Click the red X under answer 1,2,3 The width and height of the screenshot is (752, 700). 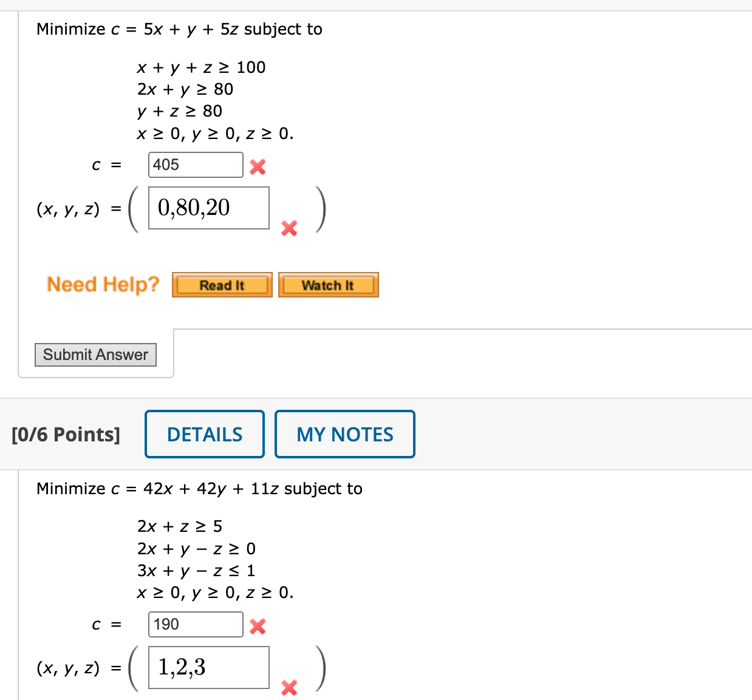point(289,688)
